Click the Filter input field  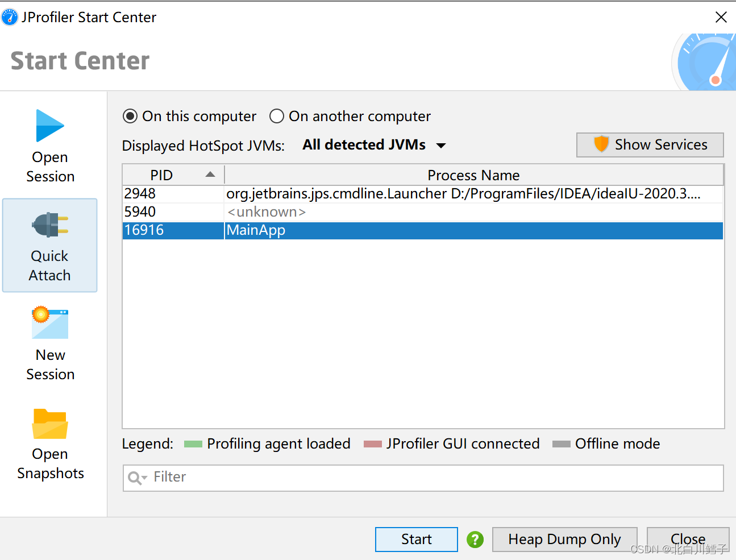423,478
